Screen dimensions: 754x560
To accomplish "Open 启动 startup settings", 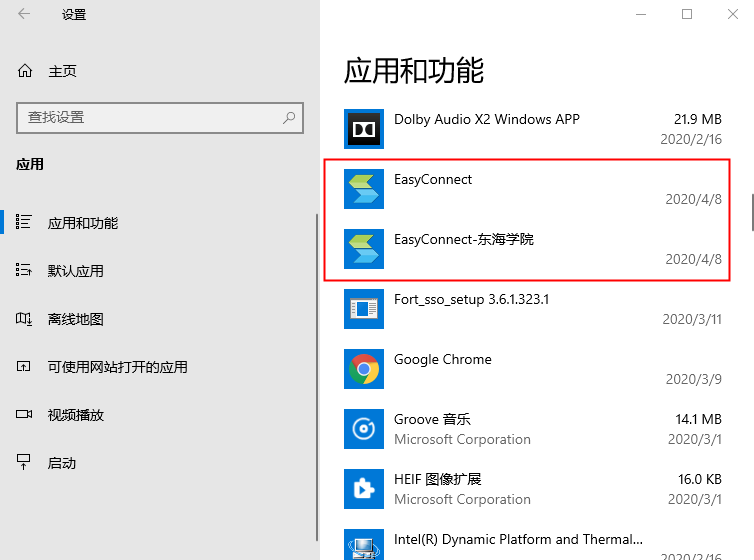I will click(x=62, y=463).
